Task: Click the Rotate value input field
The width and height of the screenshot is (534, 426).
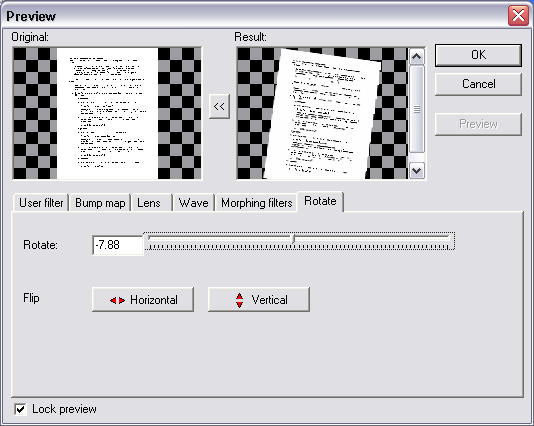Action: pyautogui.click(x=117, y=245)
